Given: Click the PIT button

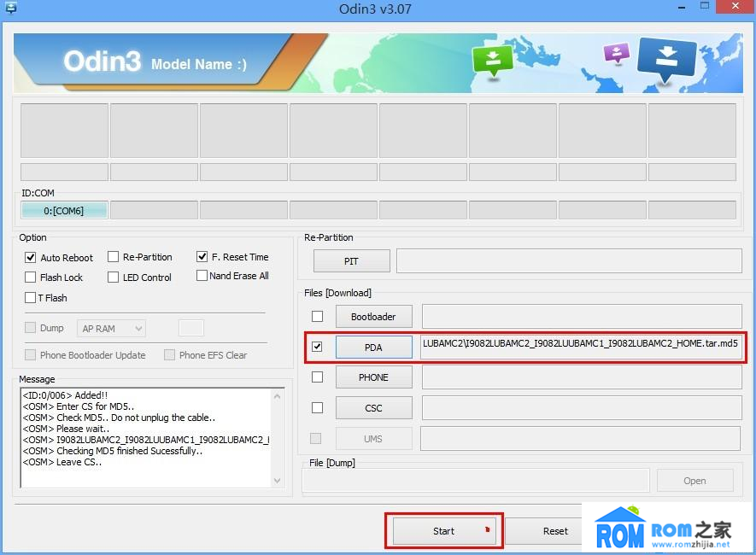Looking at the screenshot, I should [351, 261].
